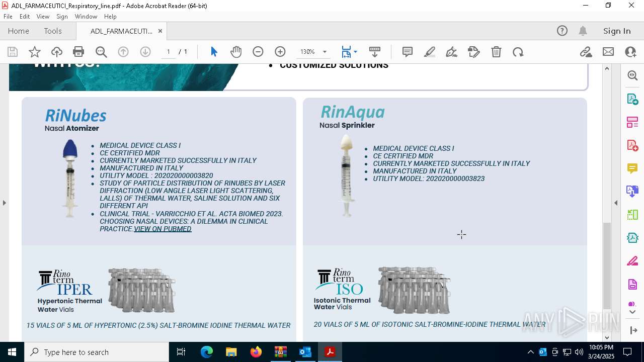Switch to the Home tab
The image size is (644, 362).
point(19,31)
